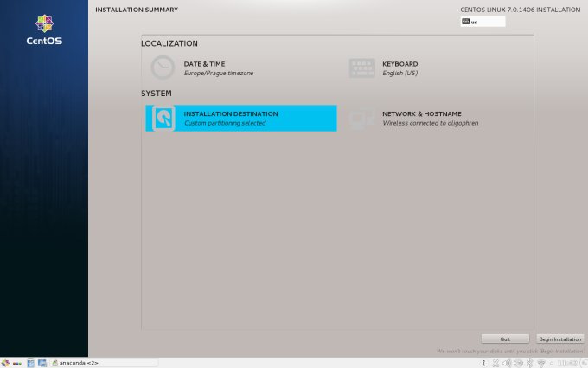
Task: Open the application launcher in taskbar
Action: [x=5, y=363]
